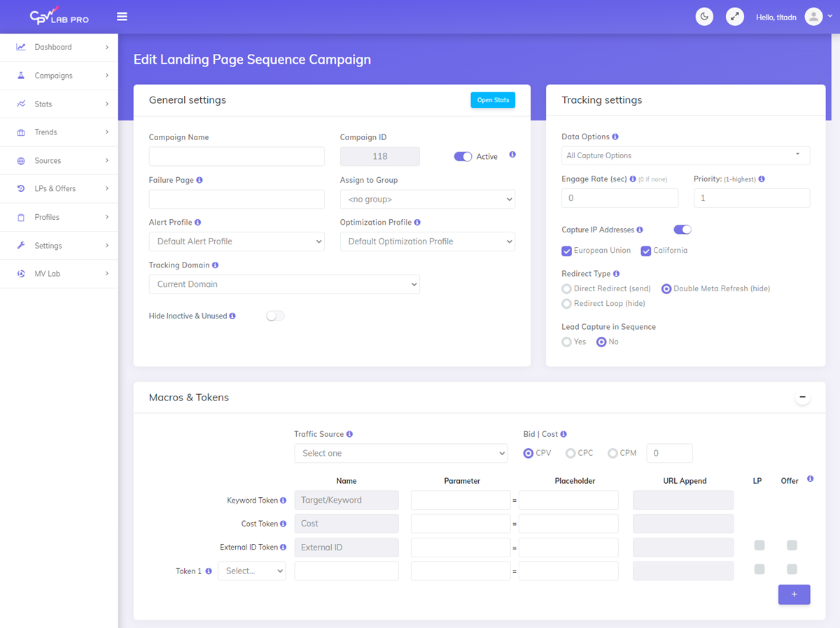Open the Stats menu item
The image size is (840, 628).
pos(59,104)
